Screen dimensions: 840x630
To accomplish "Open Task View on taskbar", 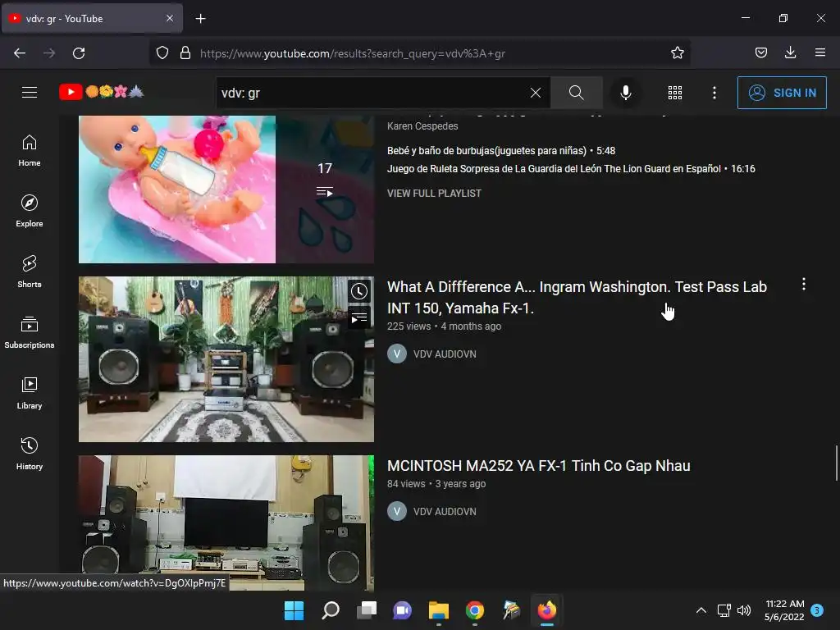I will point(367,610).
